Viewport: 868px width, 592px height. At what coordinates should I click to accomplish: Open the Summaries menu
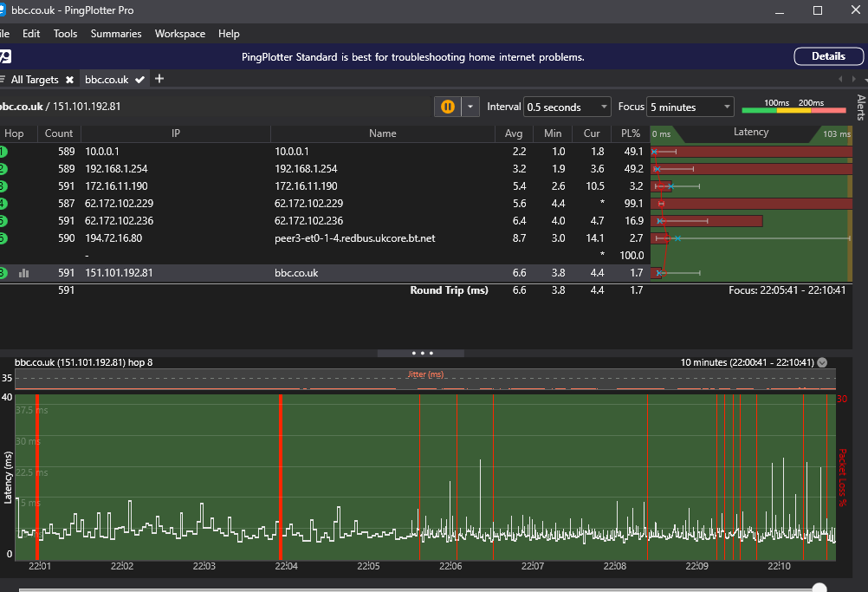click(116, 34)
